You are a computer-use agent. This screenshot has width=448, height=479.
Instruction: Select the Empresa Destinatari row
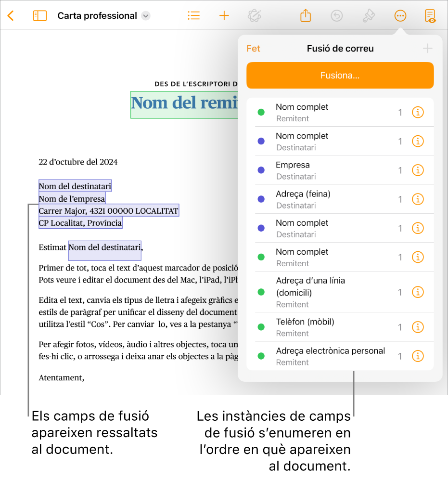click(x=340, y=170)
